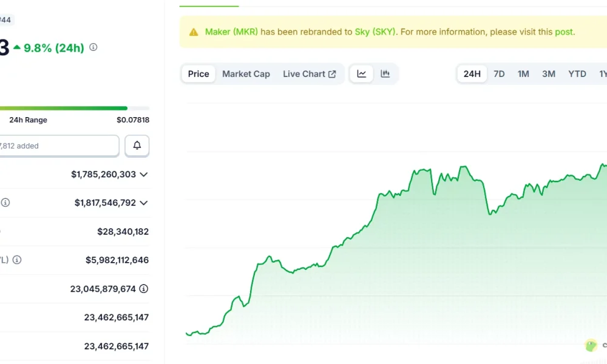
Task: Click the CoinGecko gecko watermark on the chart
Action: pyautogui.click(x=590, y=345)
